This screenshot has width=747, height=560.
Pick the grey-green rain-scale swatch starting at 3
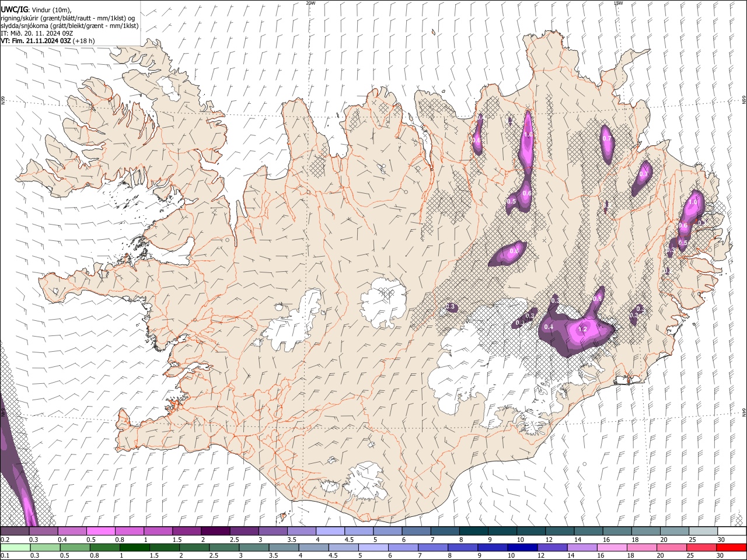pos(254,548)
